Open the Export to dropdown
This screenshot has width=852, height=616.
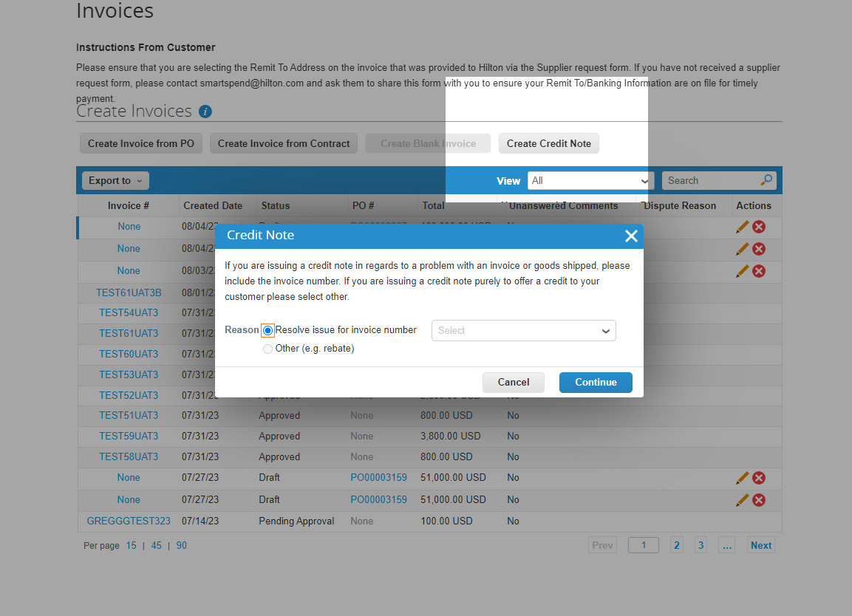(x=115, y=180)
